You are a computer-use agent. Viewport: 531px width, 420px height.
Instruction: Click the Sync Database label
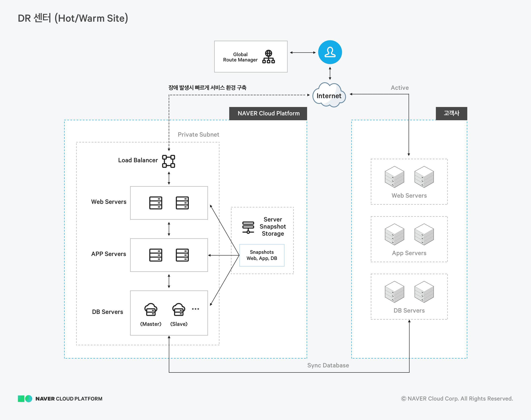point(328,365)
